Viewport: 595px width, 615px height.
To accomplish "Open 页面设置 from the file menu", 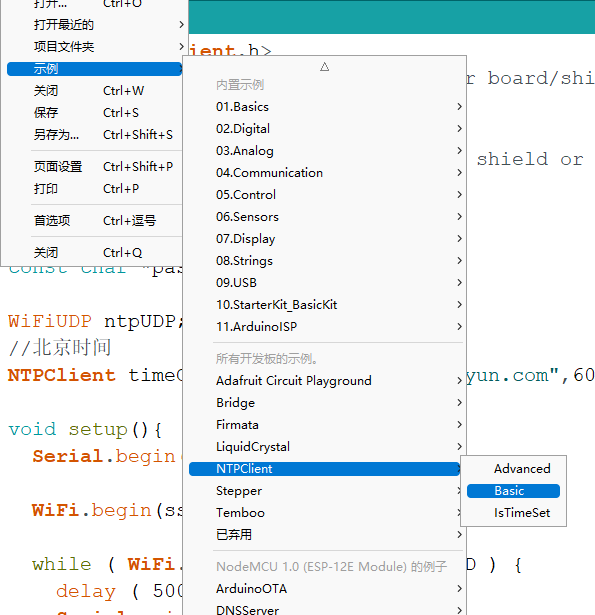I will [x=95, y=167].
